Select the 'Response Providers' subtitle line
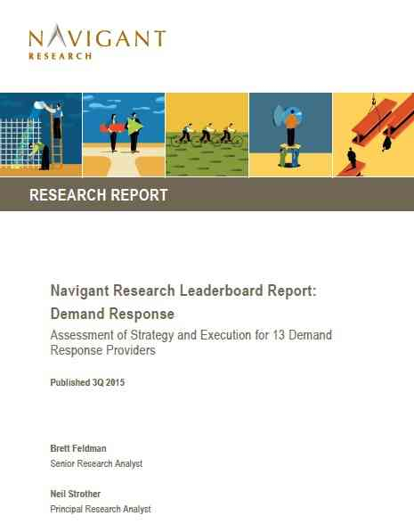This screenshot has width=414, height=532. tap(102, 350)
